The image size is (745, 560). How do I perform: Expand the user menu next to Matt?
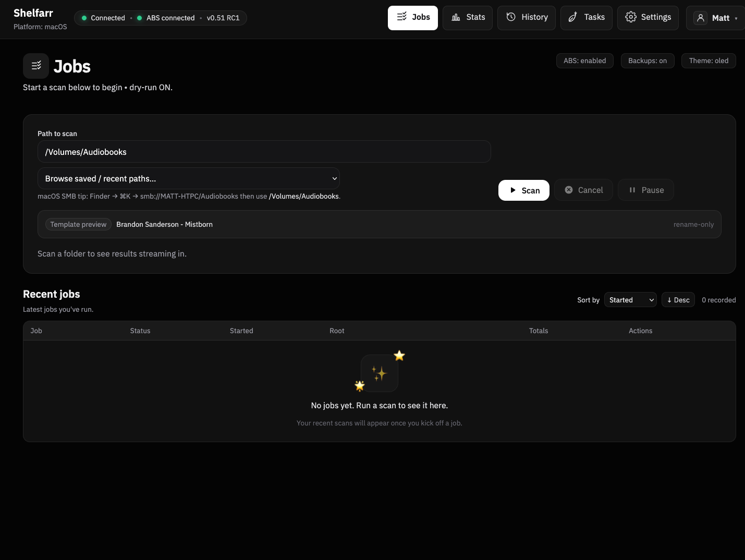(x=736, y=18)
